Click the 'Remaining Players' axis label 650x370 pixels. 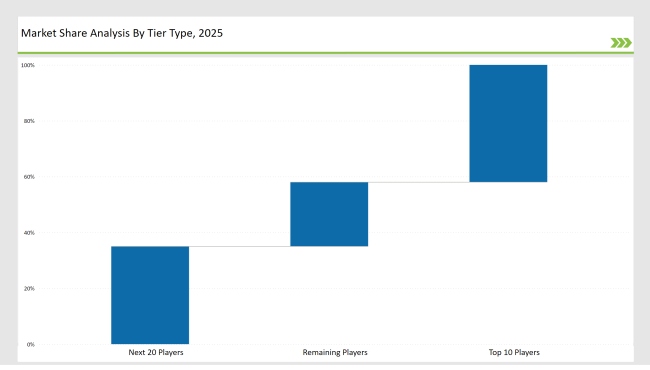[335, 353]
